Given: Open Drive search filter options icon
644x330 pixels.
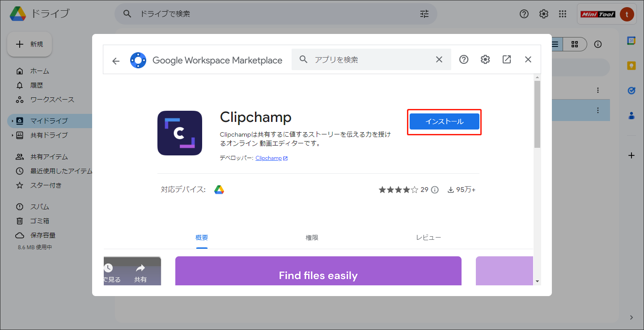Looking at the screenshot, I should [x=424, y=14].
